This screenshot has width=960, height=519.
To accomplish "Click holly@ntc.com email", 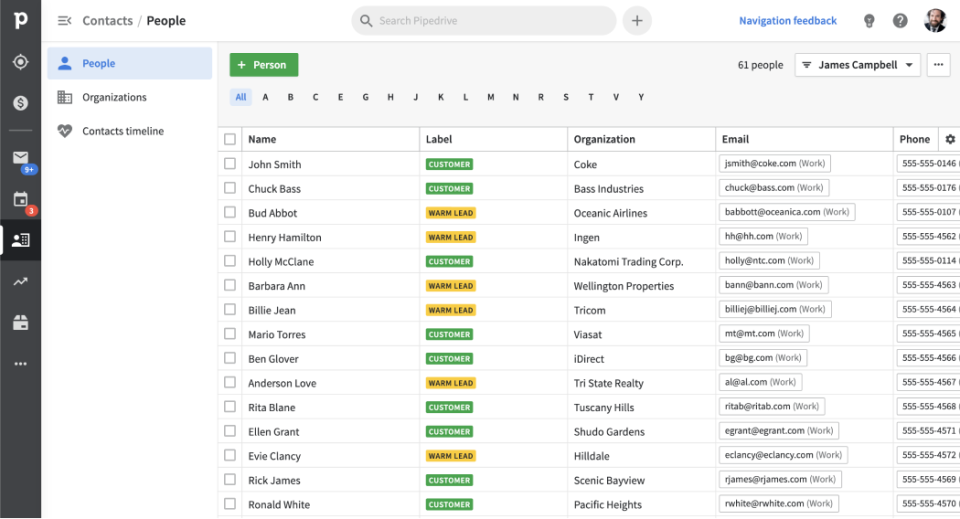I will click(x=769, y=261).
